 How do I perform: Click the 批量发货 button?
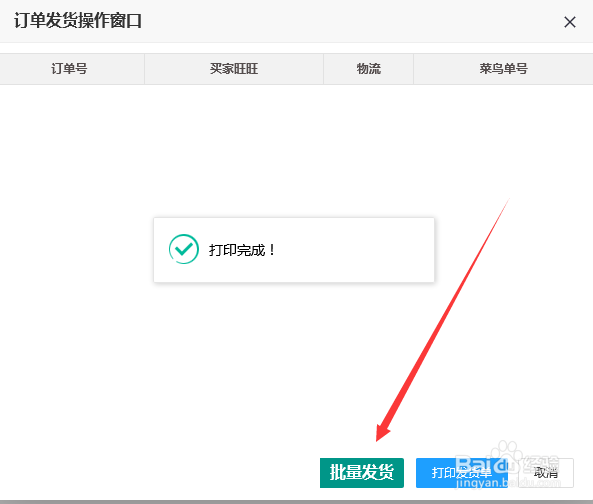[x=362, y=473]
